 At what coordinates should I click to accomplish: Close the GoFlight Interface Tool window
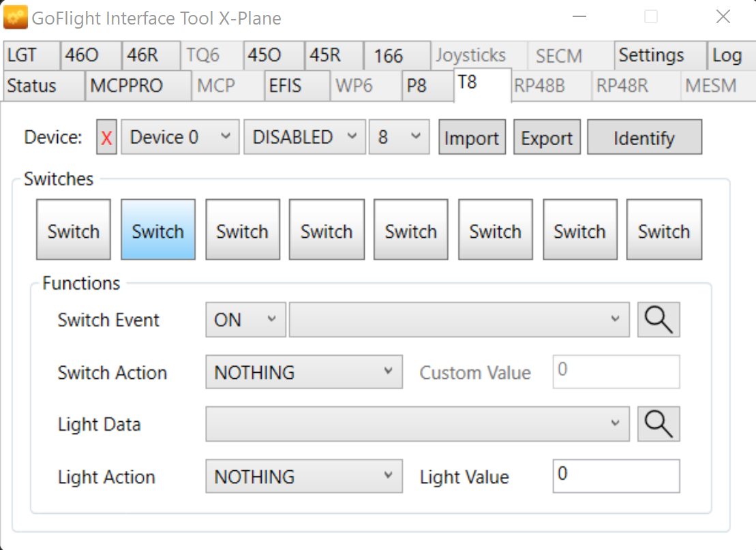[x=723, y=17]
